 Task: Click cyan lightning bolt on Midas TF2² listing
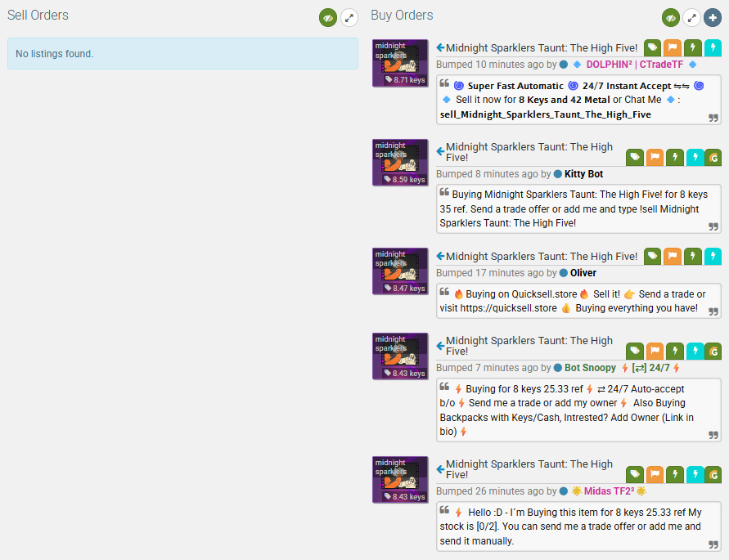click(695, 475)
